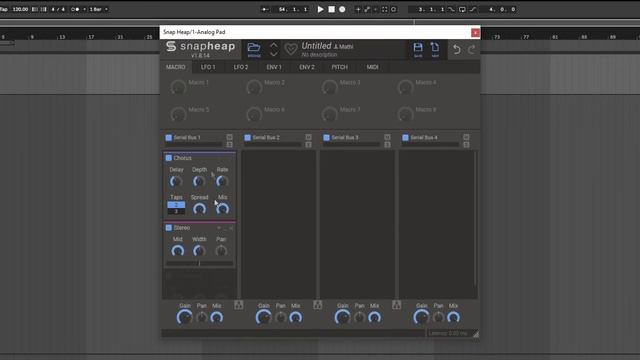Click the Serial Bus 4 Mix knob
This screenshot has height=360, width=640.
[x=453, y=317]
